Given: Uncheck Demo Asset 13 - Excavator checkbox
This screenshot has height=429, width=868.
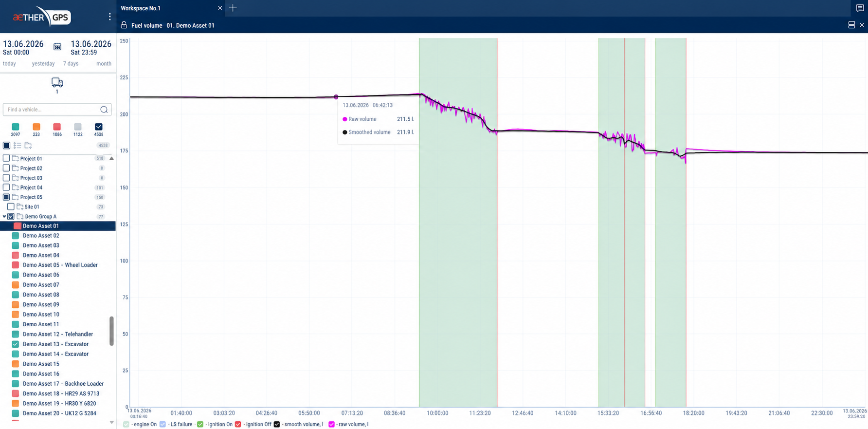Looking at the screenshot, I should point(16,344).
